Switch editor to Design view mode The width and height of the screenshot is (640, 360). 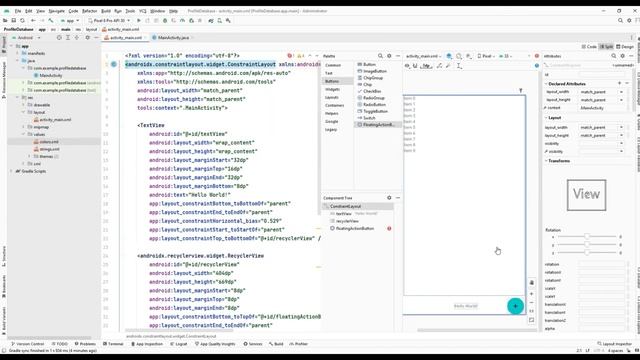[x=625, y=47]
